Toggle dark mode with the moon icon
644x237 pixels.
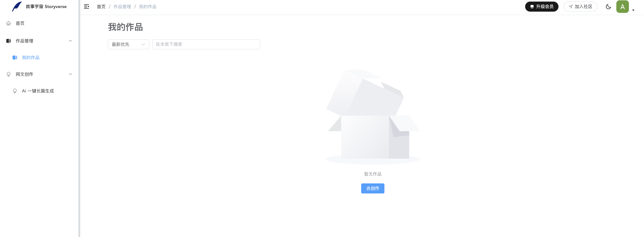coord(608,7)
